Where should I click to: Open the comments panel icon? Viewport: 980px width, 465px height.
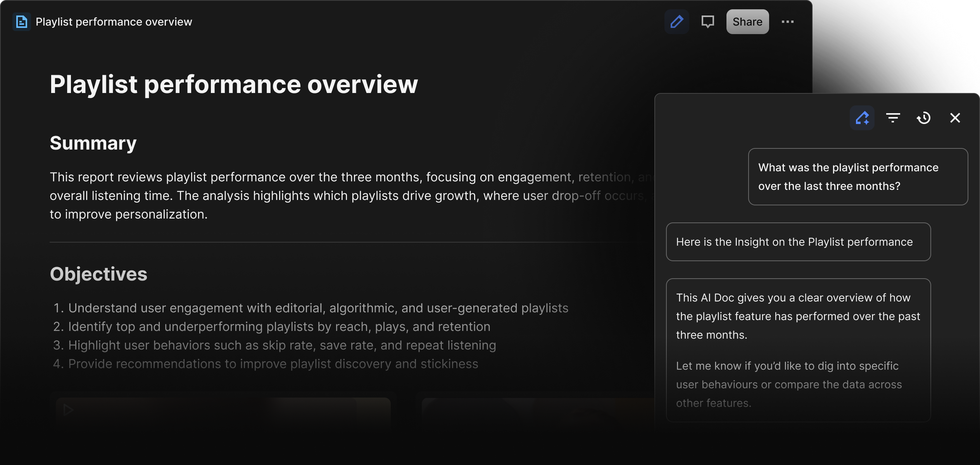(707, 22)
